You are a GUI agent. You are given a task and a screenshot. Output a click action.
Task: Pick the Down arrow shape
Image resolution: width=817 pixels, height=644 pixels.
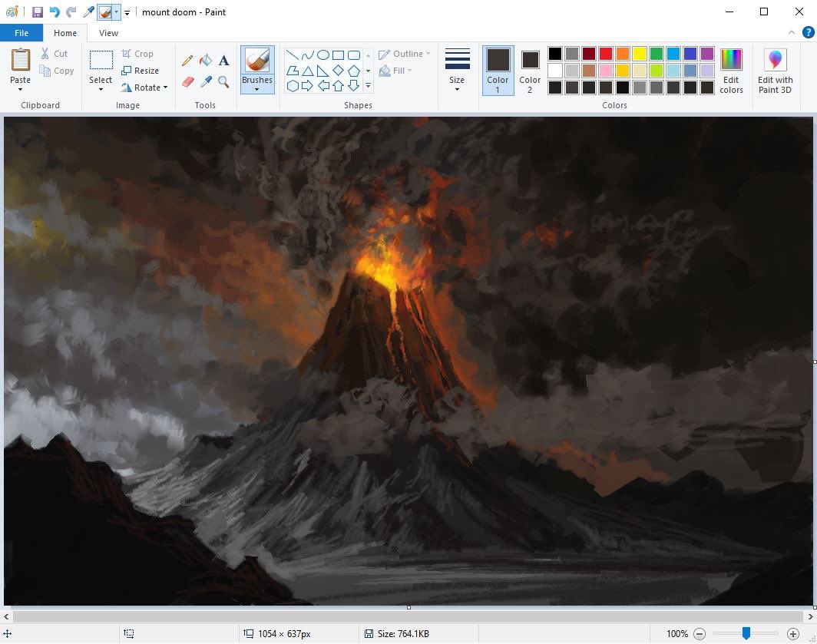[354, 86]
